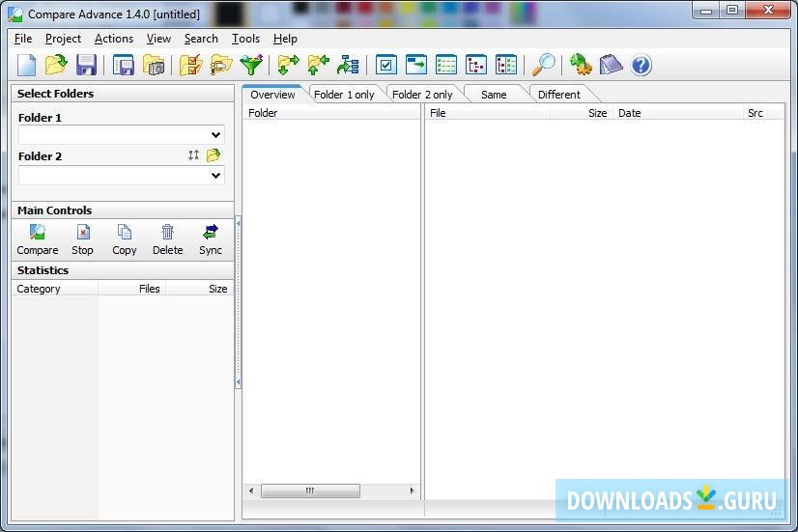Open the File menu
Image resolution: width=798 pixels, height=532 pixels.
[23, 39]
